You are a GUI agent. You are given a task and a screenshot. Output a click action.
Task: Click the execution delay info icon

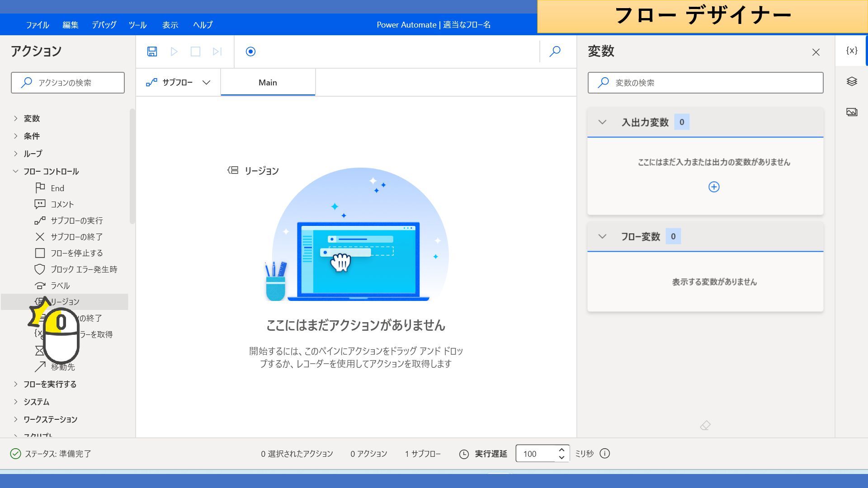click(605, 453)
